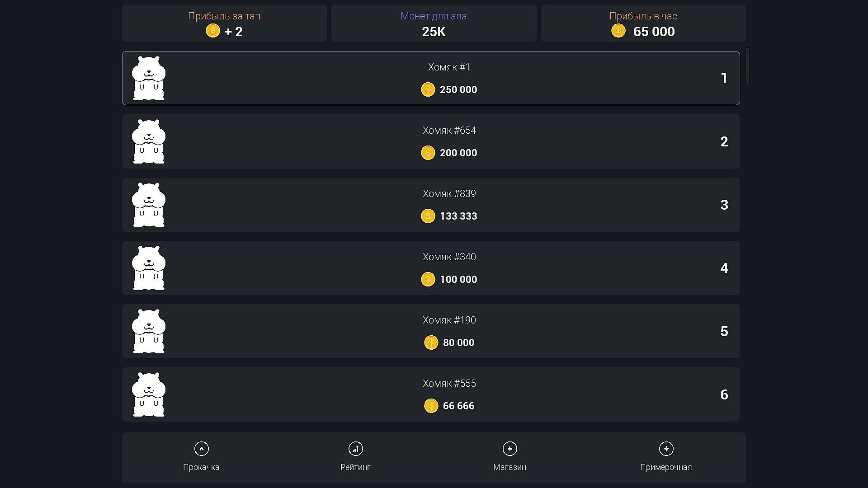Click the Прибыль в час panel
This screenshot has height=488, width=868.
point(643,23)
